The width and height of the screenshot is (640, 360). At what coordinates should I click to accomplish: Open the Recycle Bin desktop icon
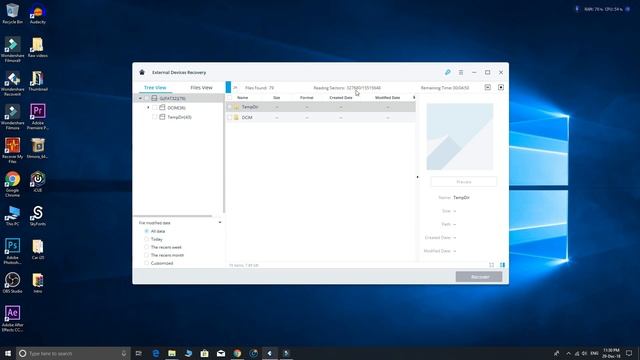click(12, 14)
